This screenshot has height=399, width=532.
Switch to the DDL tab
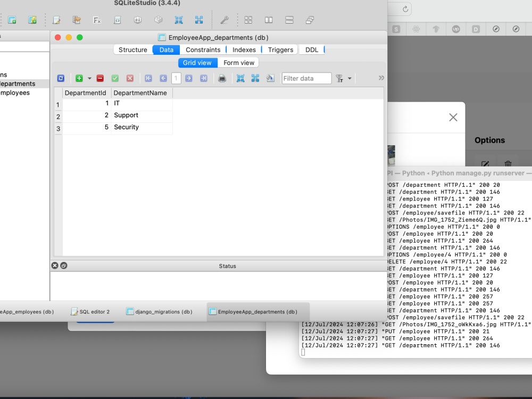click(312, 49)
